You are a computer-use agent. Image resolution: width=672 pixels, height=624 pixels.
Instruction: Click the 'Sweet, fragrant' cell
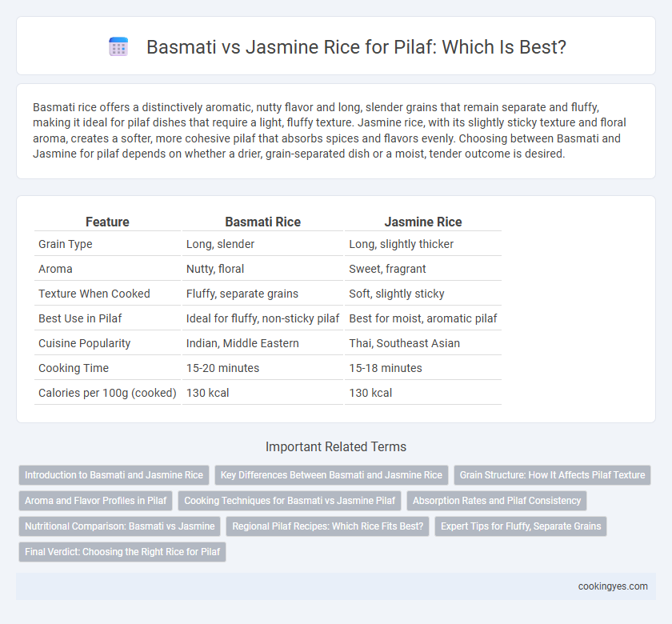[387, 269]
